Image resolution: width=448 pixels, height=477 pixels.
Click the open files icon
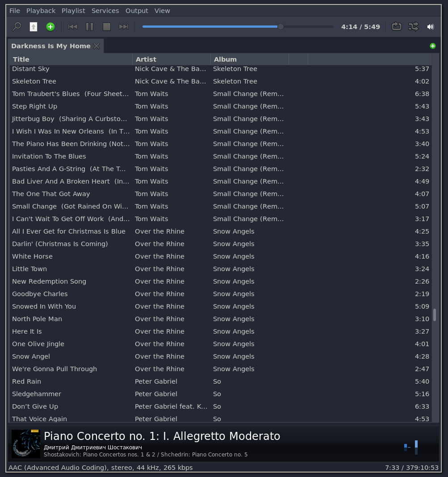(x=33, y=27)
